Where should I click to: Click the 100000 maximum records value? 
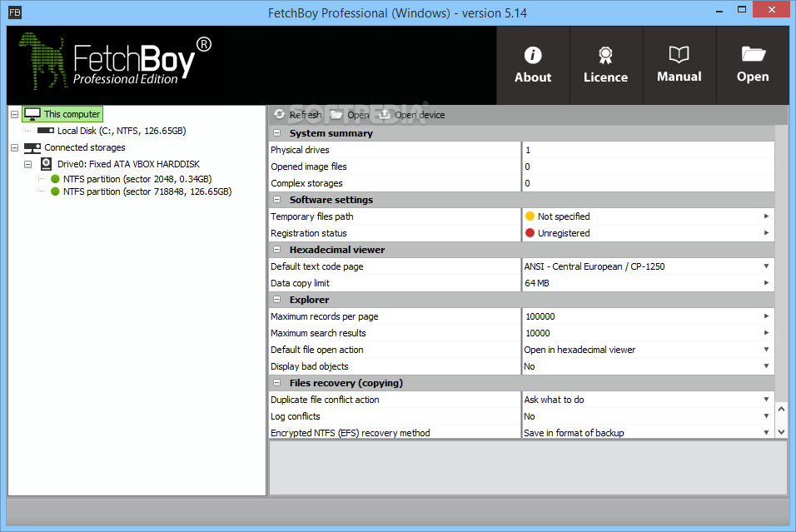click(540, 316)
